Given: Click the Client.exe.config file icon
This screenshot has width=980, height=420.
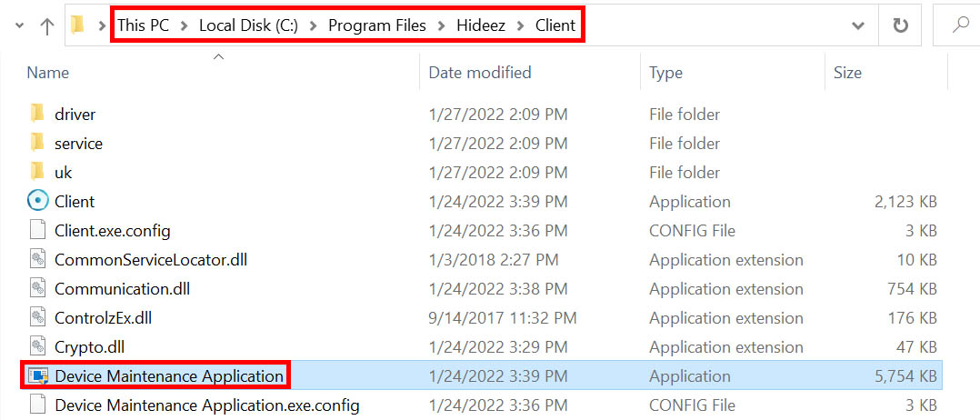Looking at the screenshot, I should 37,230.
